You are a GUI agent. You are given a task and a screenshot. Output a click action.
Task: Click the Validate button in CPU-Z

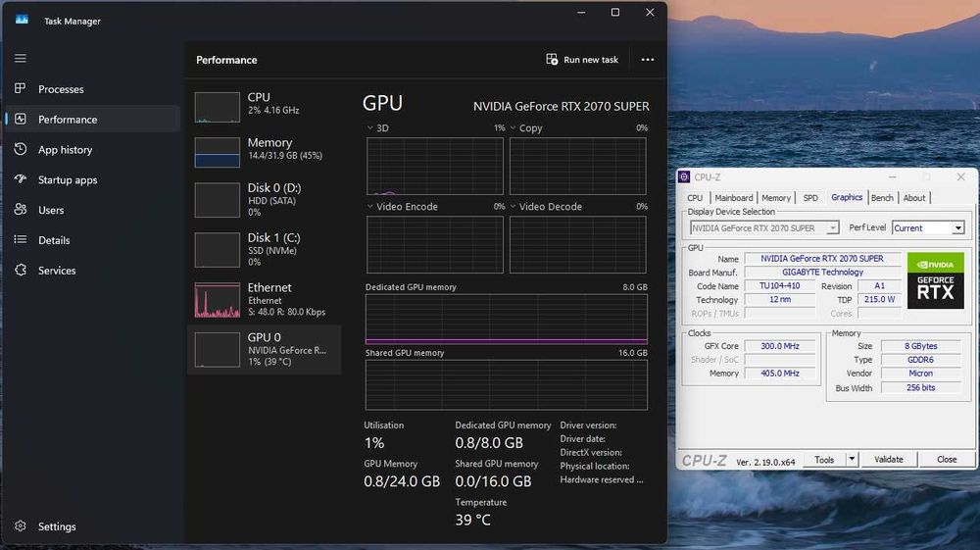pos(889,460)
